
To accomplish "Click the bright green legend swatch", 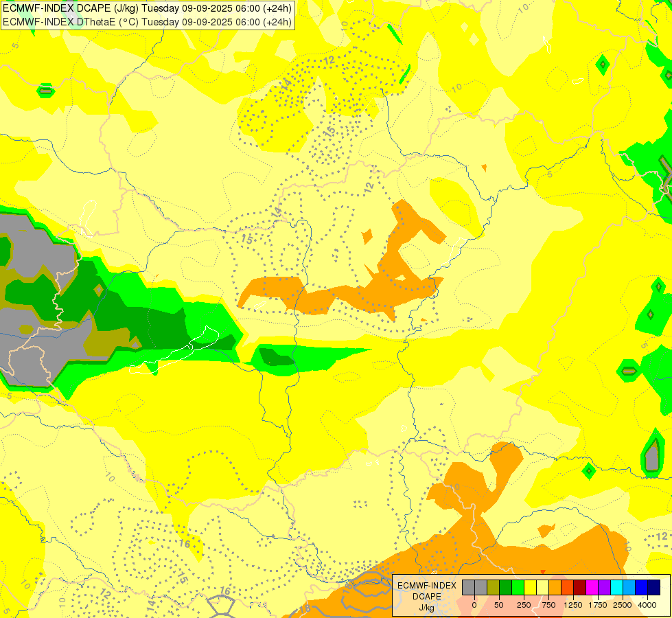I will 518,587.
